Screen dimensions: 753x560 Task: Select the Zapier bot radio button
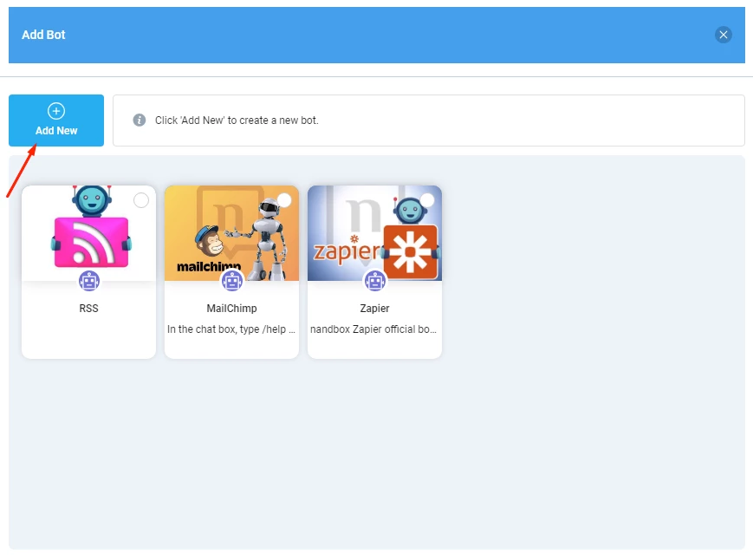(427, 200)
